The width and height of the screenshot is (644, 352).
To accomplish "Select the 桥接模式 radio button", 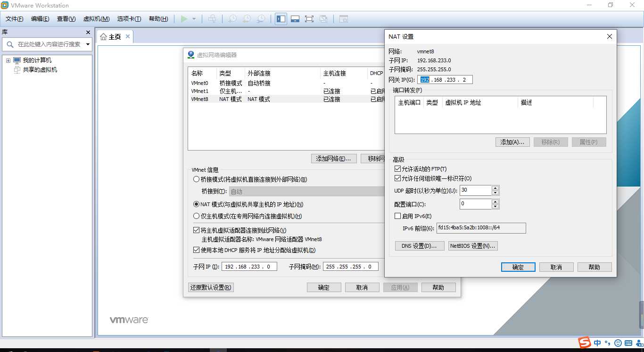I will [196, 179].
